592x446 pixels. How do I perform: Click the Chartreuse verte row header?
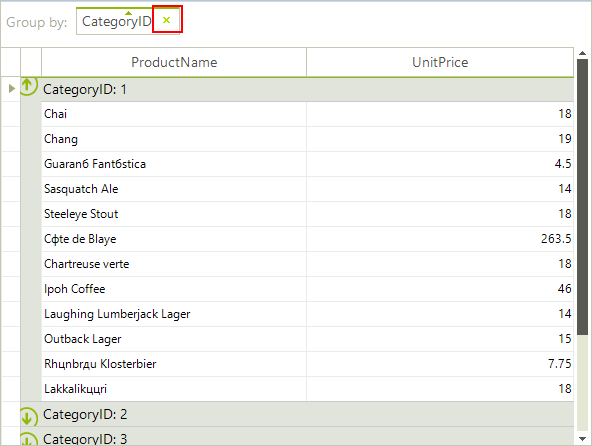(11, 264)
